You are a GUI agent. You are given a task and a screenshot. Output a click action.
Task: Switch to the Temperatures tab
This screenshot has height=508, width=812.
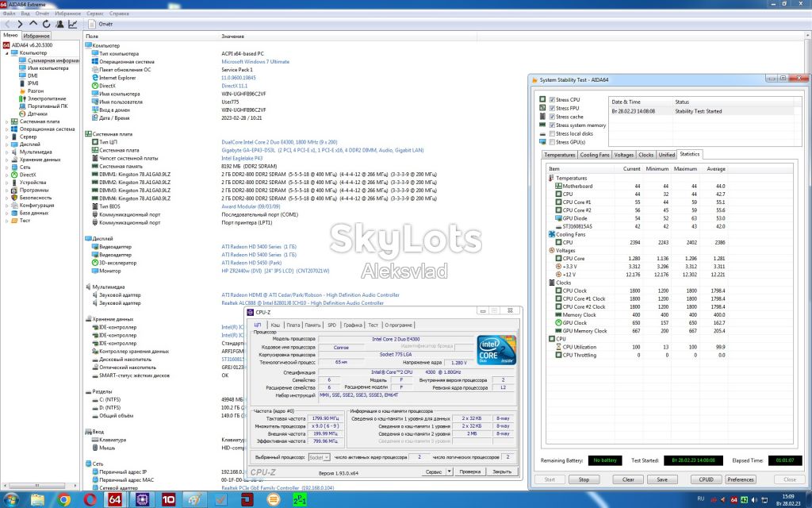click(559, 155)
